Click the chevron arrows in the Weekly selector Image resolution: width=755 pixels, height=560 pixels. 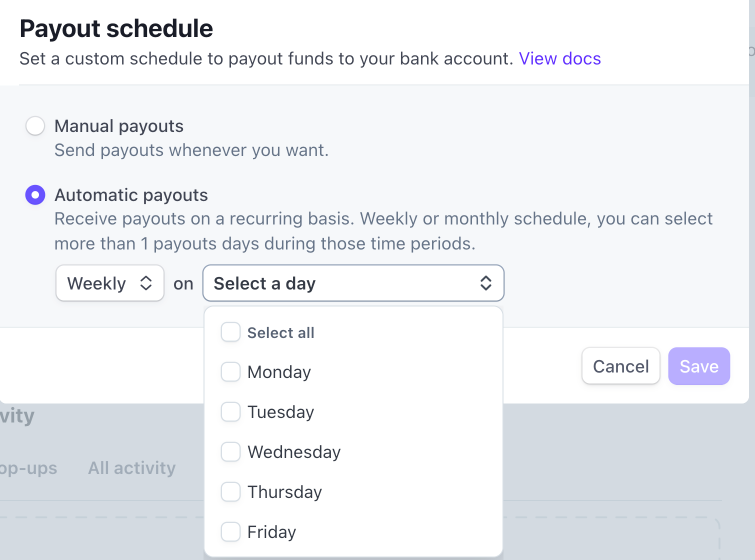146,284
